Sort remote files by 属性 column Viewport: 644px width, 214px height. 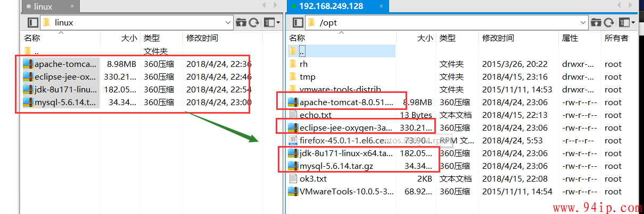pyautogui.click(x=570, y=38)
